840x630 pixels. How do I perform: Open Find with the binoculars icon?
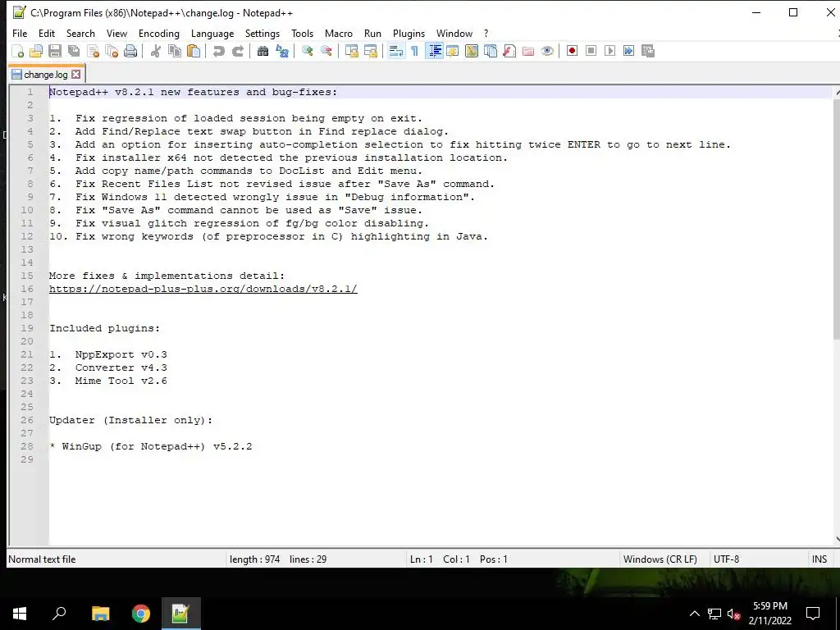click(262, 52)
